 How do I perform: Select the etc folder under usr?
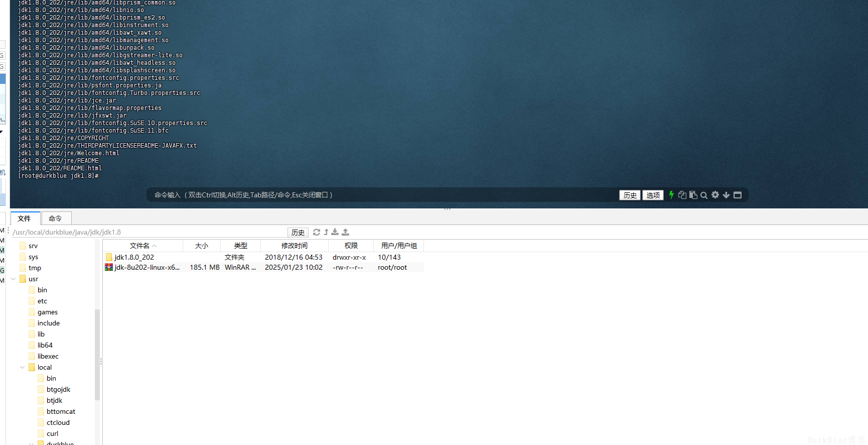pyautogui.click(x=42, y=301)
